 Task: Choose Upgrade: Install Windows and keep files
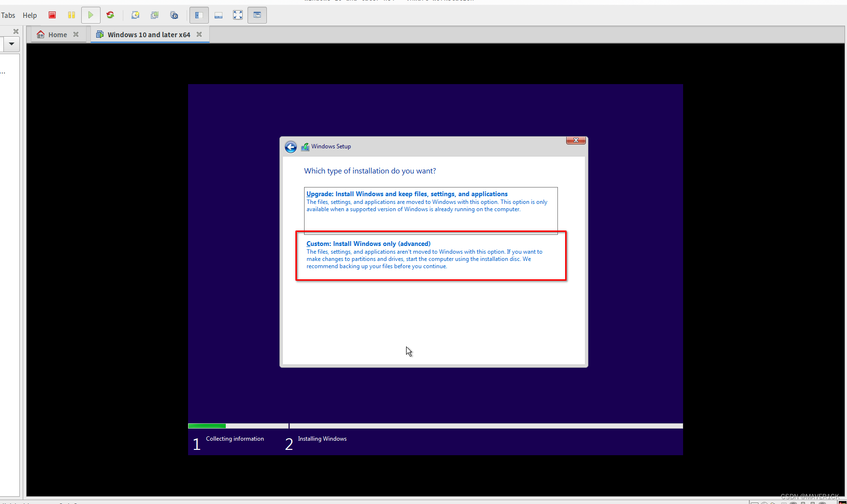(x=431, y=210)
